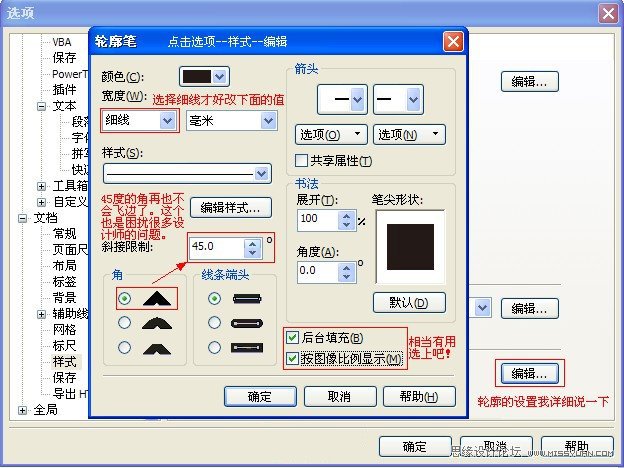Screen dimensions: 624x468
Task: Open the 细线 width dropdown
Action: pyautogui.click(x=139, y=120)
